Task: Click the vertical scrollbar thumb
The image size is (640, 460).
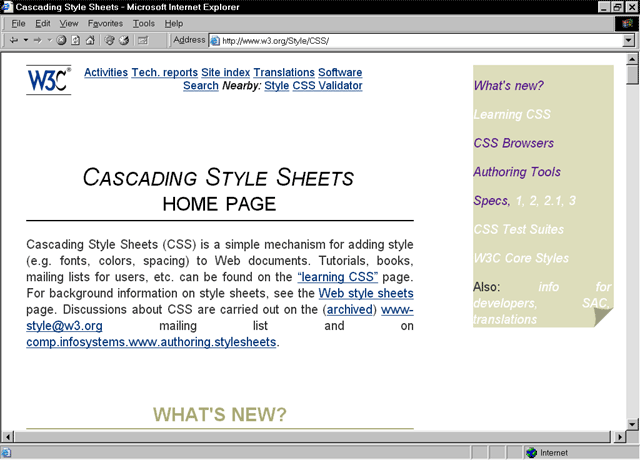Action: click(632, 75)
